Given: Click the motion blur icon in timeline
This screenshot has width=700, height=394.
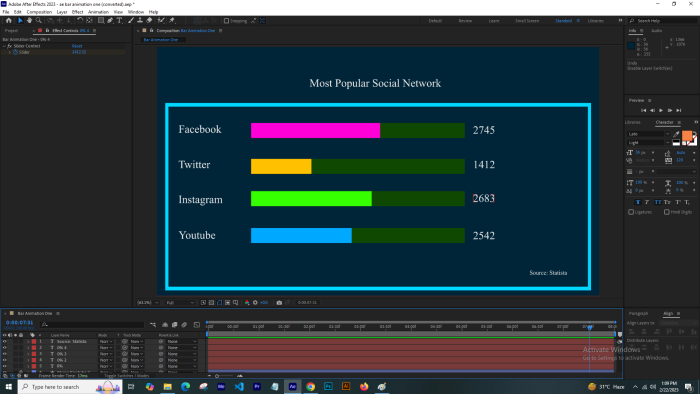Looking at the screenshot, I should pos(184,325).
